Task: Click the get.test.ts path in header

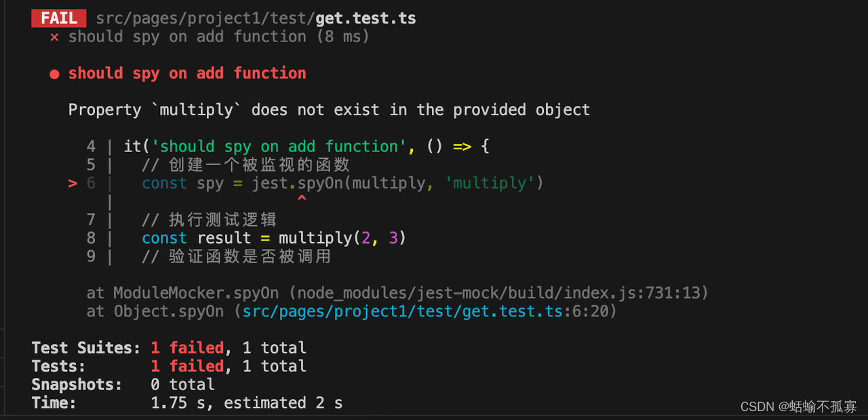Action: pyautogui.click(x=256, y=18)
